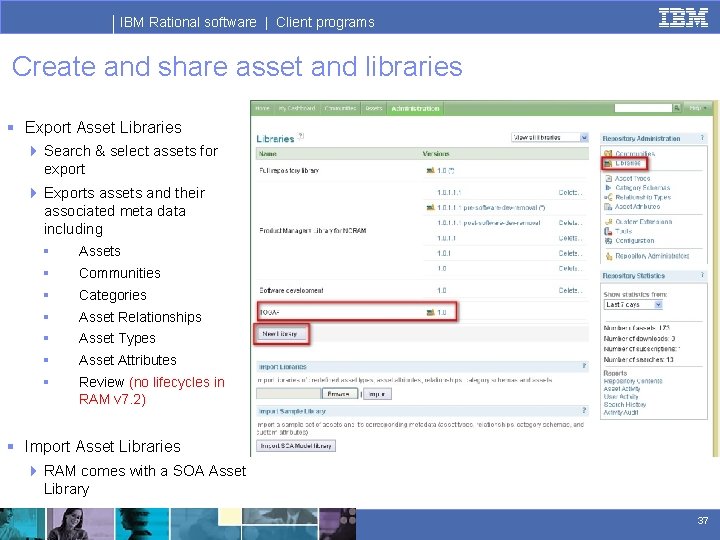This screenshot has width=720, height=540.
Task: Open the Asset Activity report
Action: click(x=622, y=389)
